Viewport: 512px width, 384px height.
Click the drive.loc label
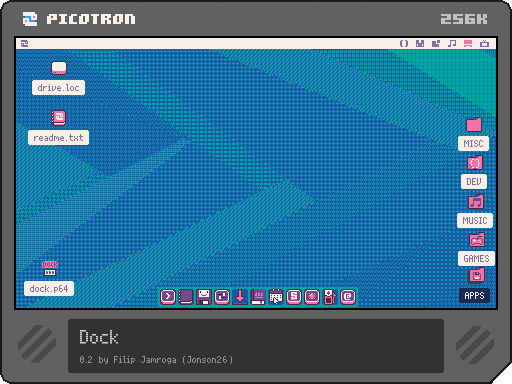tap(58, 88)
